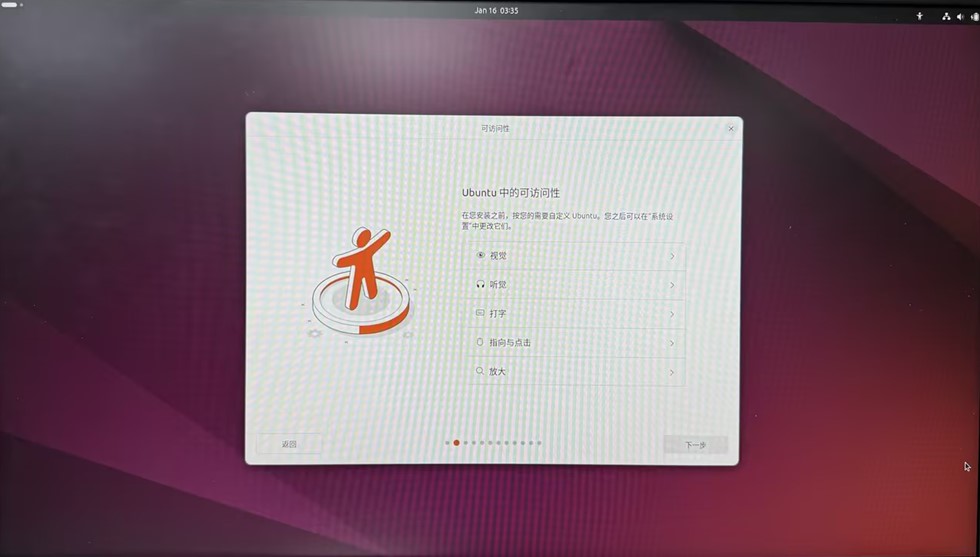The width and height of the screenshot is (980, 557).
Task: Click the 打字 label text
Action: pyautogui.click(x=498, y=313)
